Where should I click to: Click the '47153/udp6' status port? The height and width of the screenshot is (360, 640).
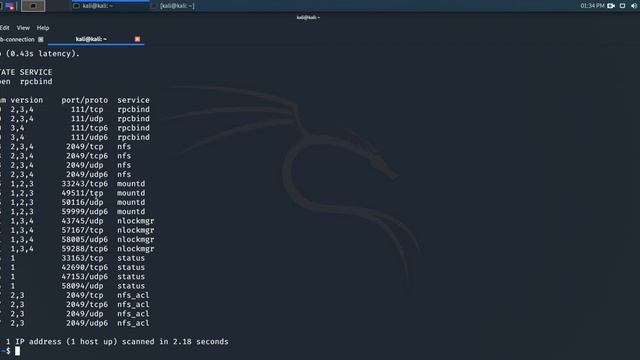click(x=84, y=277)
